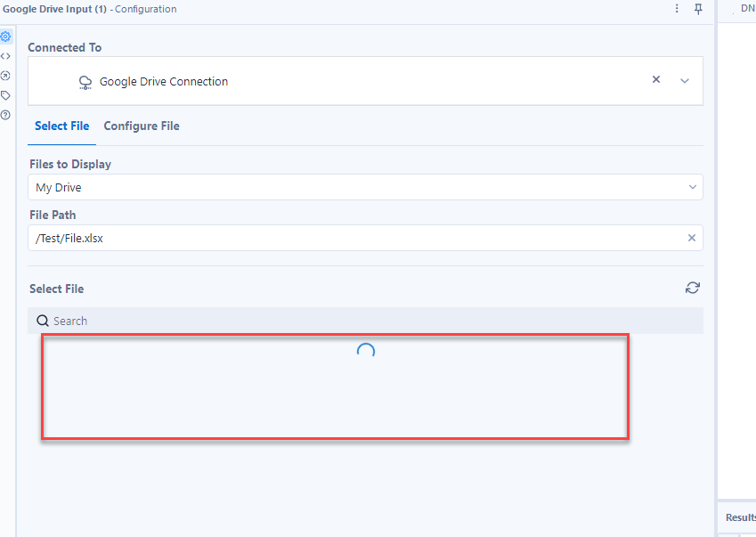Image resolution: width=756 pixels, height=537 pixels.
Task: Select the code view icon in sidebar
Action: (x=6, y=56)
